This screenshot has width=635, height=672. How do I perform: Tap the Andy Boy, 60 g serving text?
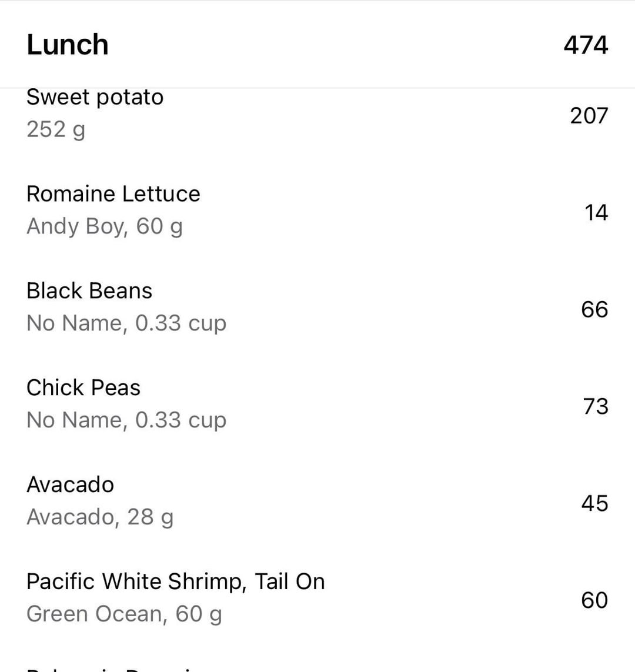coord(105,226)
